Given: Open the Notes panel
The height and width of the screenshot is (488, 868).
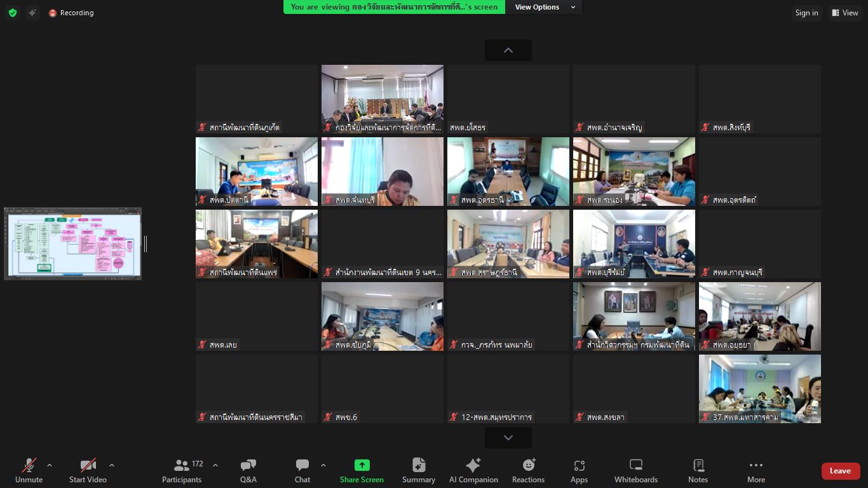Looking at the screenshot, I should click(698, 471).
